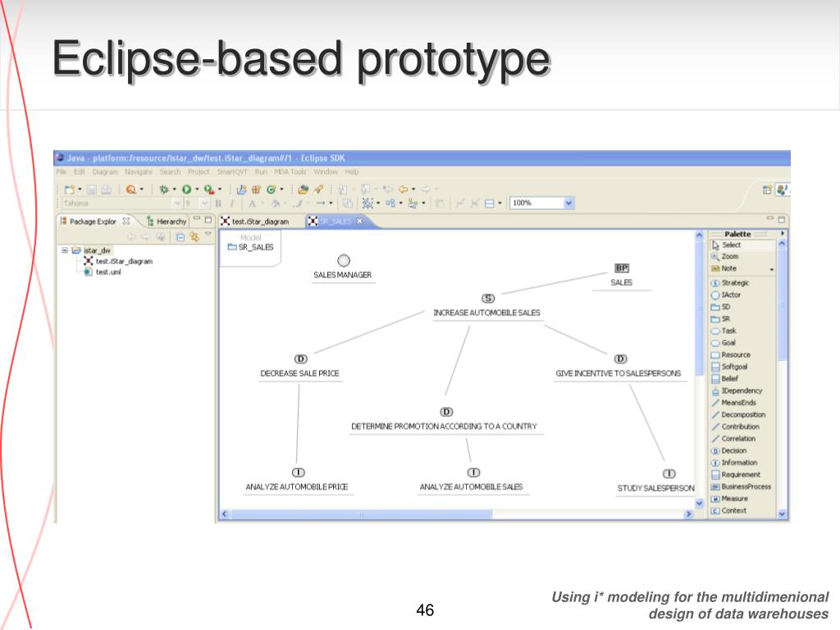Select ANALYZE AUTOMOBILE PRICE information node
Screen dimensions: 840x630
[x=297, y=480]
